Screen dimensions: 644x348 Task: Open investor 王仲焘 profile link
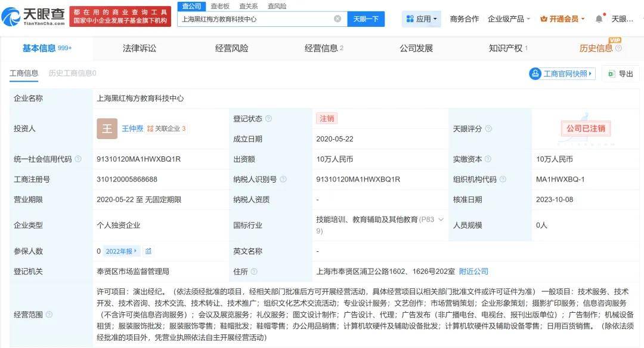pos(132,128)
